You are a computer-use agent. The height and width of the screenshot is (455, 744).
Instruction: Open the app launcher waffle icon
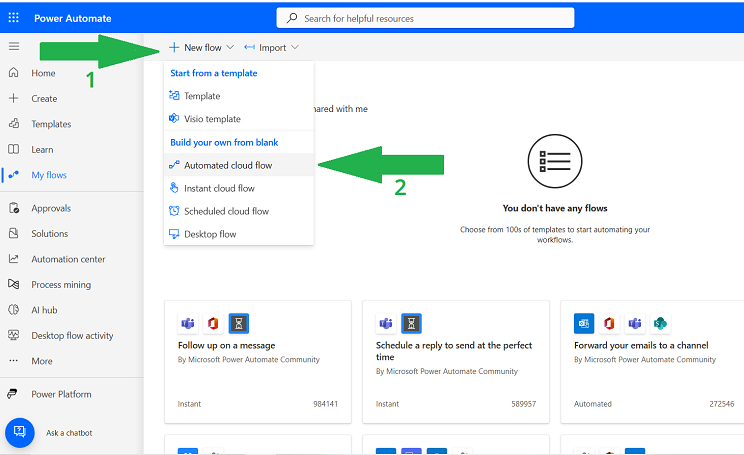pos(13,18)
